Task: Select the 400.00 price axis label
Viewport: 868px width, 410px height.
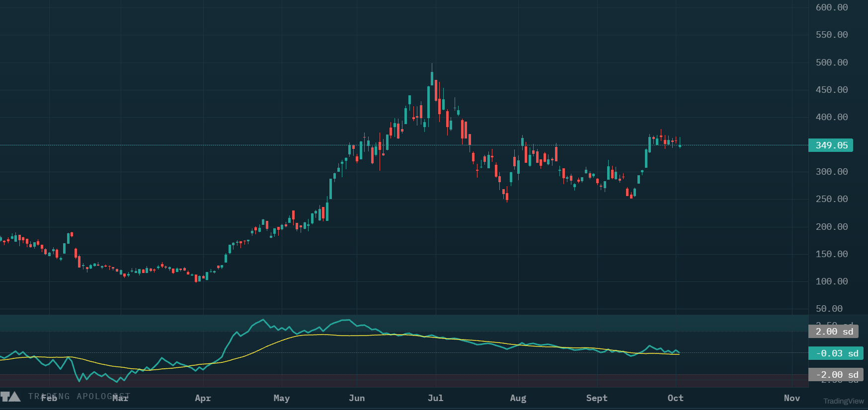Action: click(832, 117)
